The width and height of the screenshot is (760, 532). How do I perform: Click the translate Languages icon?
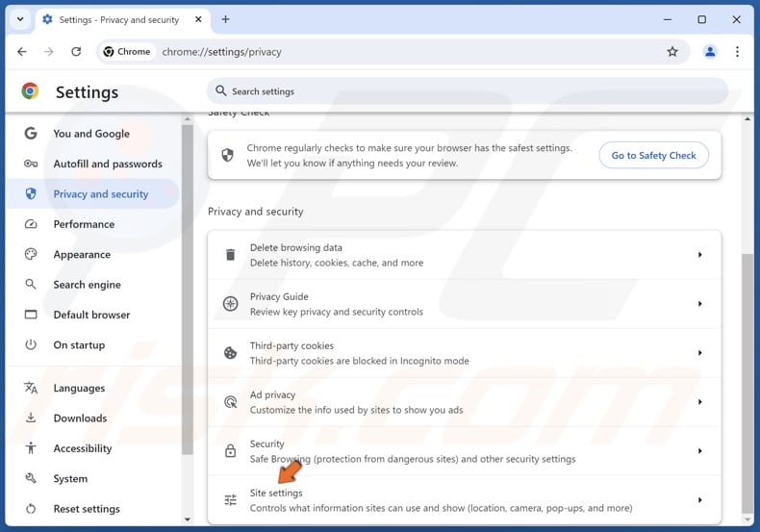pyautogui.click(x=31, y=388)
